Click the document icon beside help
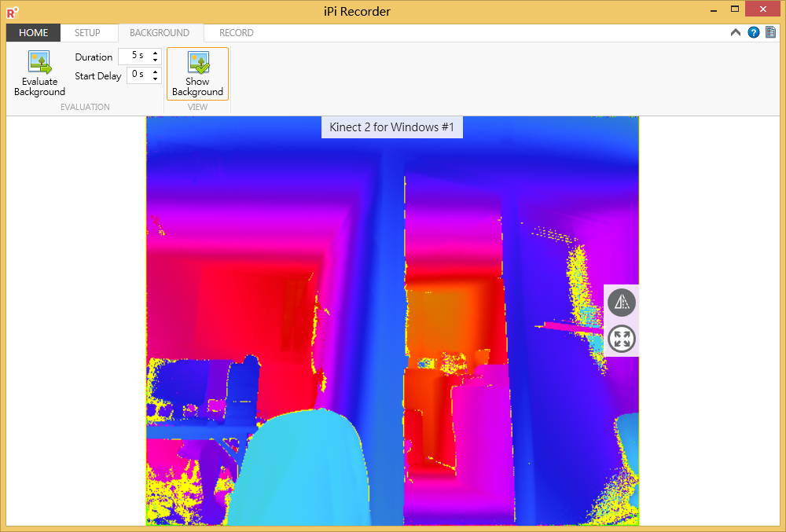This screenshot has height=532, width=786. 770,33
